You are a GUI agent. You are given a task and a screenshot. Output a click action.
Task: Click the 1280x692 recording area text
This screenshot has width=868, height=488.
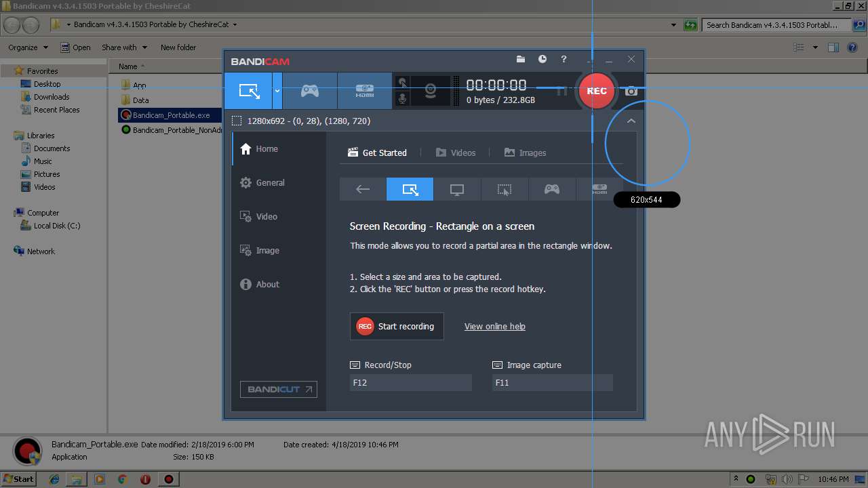(309, 121)
